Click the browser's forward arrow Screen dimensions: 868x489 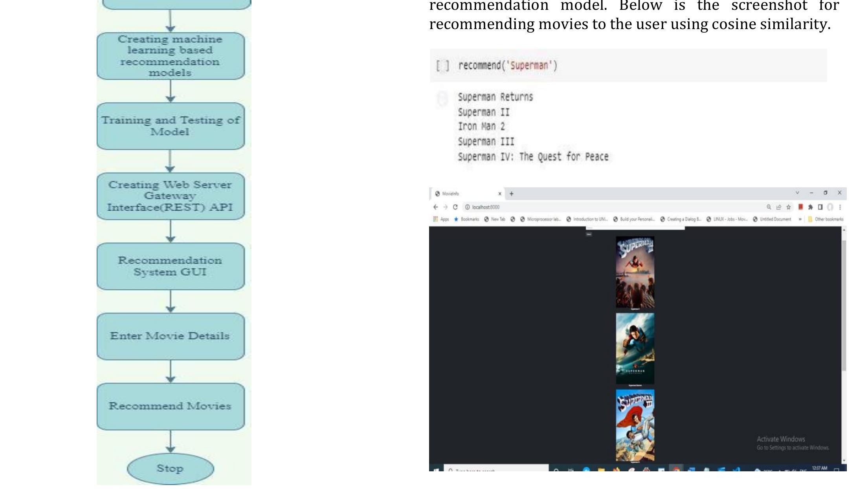445,207
